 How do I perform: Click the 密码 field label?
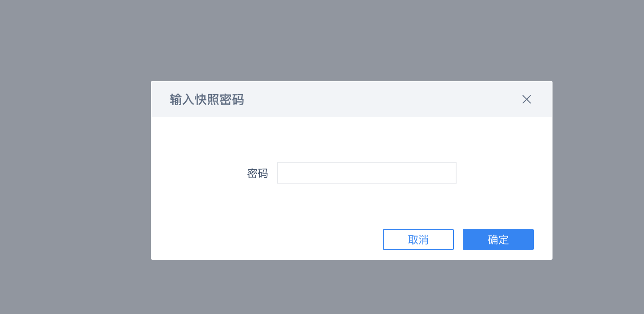(258, 173)
